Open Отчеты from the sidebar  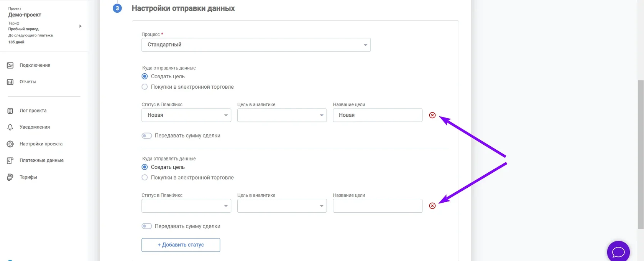pyautogui.click(x=28, y=82)
